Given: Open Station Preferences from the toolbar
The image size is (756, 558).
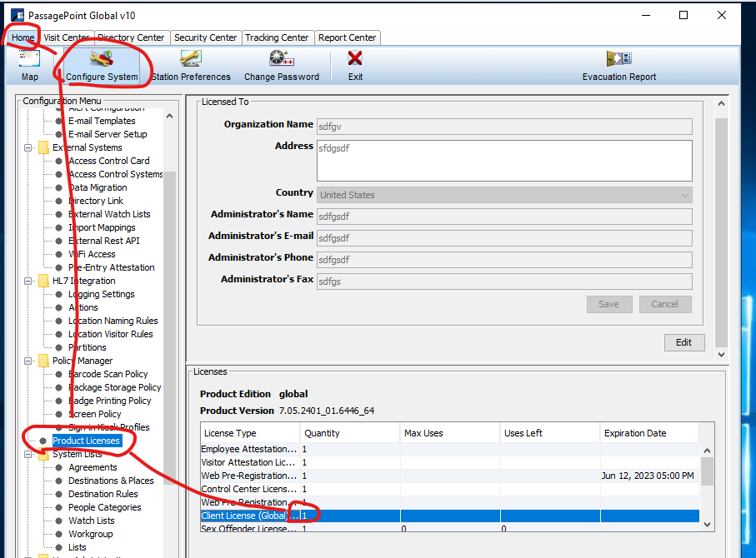Looking at the screenshot, I should [x=191, y=66].
